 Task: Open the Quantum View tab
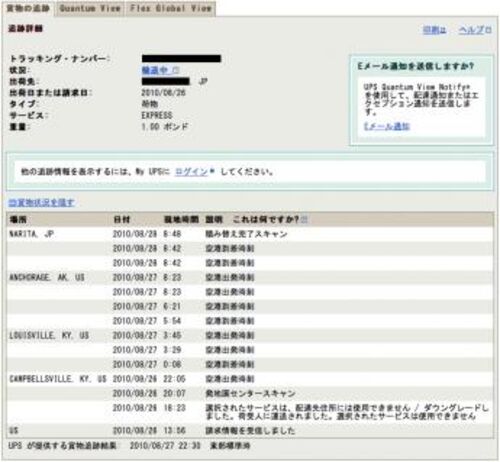90,8
